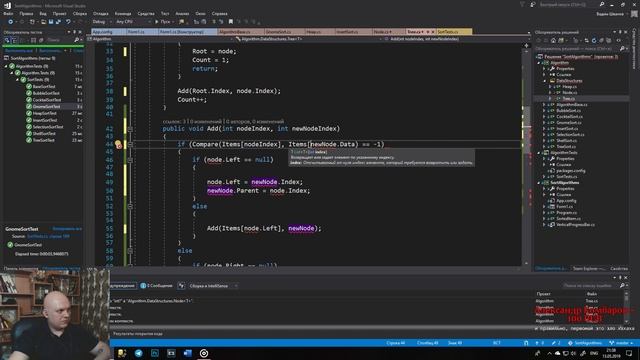Click the build filter icon in Error List

click(181, 286)
